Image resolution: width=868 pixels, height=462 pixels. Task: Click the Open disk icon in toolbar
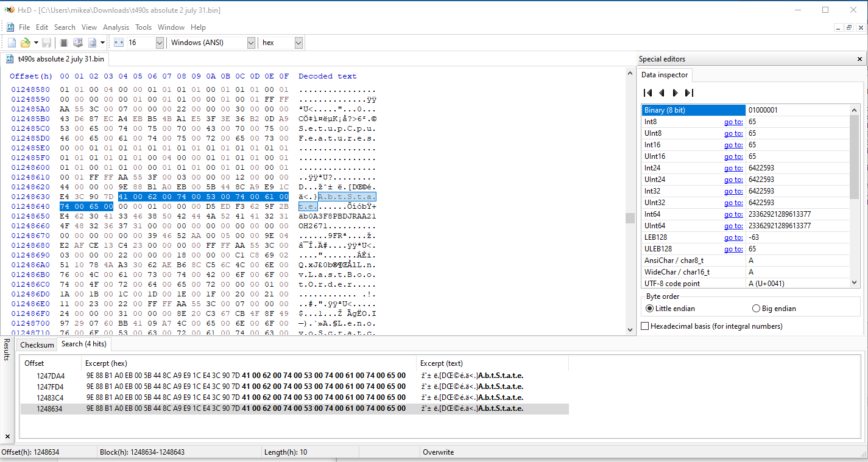(78, 43)
